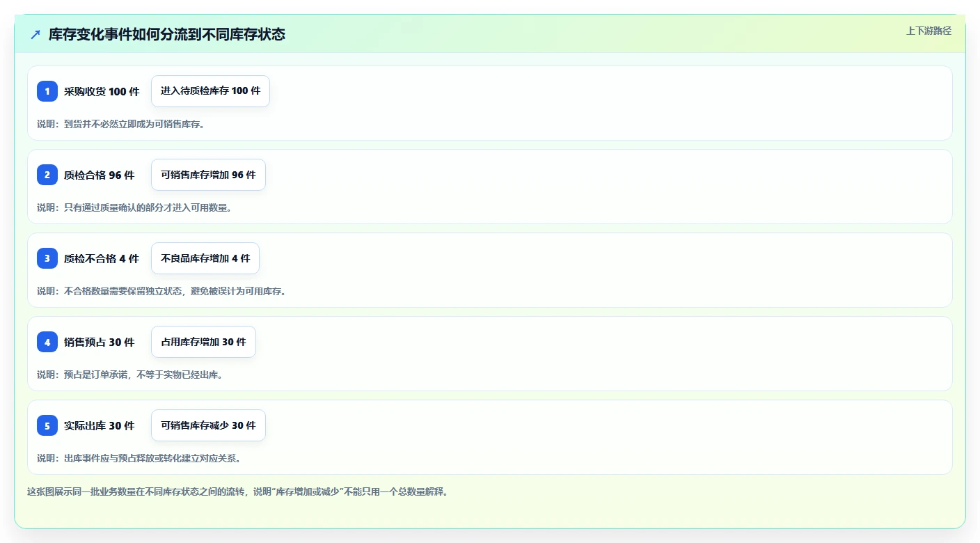Click the note about 不合格数量需要保留独立状态
The image size is (980, 543).
pyautogui.click(x=161, y=291)
